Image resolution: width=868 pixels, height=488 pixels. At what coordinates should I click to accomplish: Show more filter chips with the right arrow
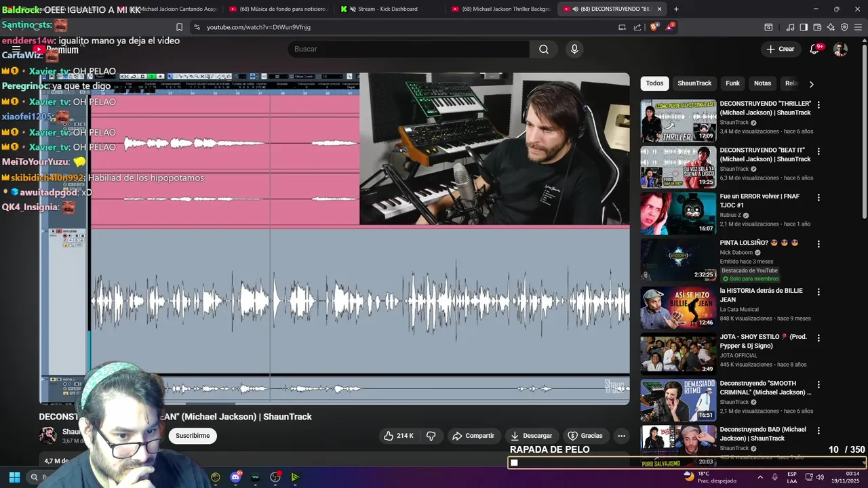coord(811,84)
